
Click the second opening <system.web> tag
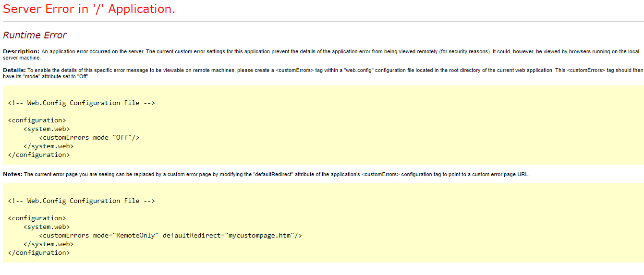[x=47, y=227]
